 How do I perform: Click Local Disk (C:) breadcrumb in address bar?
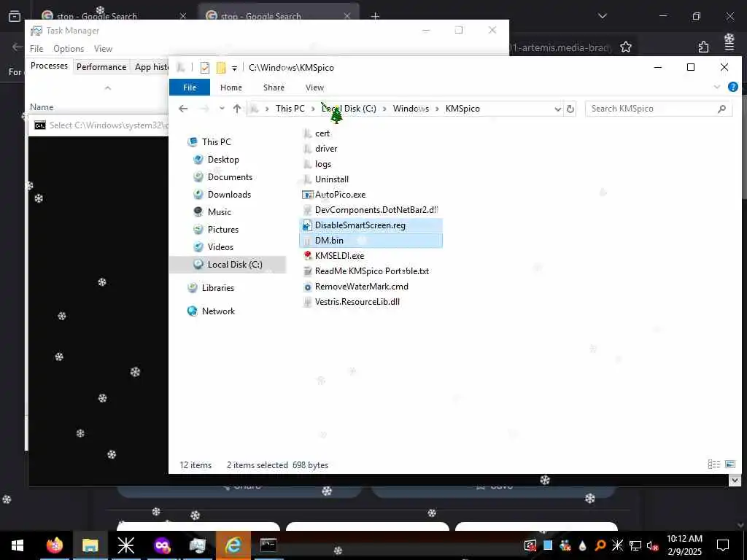click(x=349, y=109)
